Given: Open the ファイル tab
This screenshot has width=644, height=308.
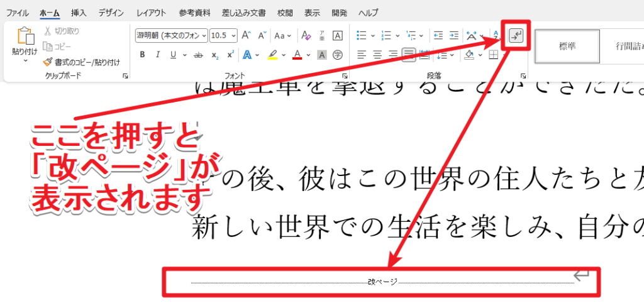Looking at the screenshot, I should pyautogui.click(x=17, y=13).
